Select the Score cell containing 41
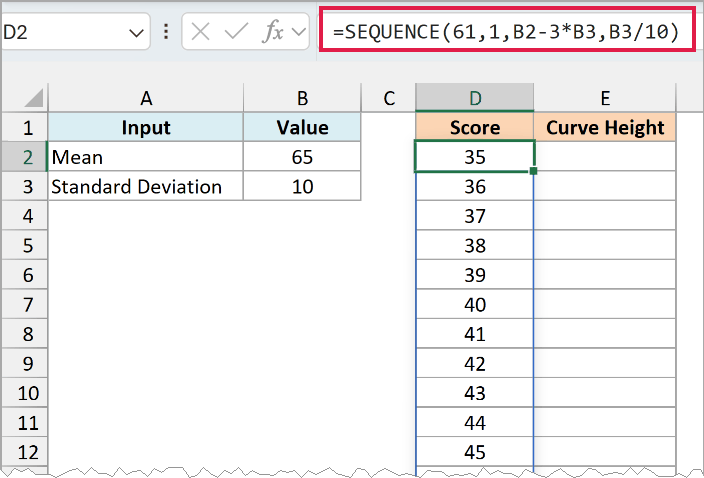This screenshot has width=704, height=478. pyautogui.click(x=475, y=333)
